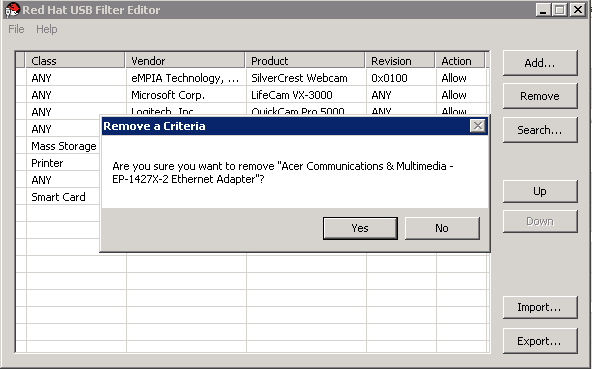
Task: Select the Product column header
Action: (305, 61)
